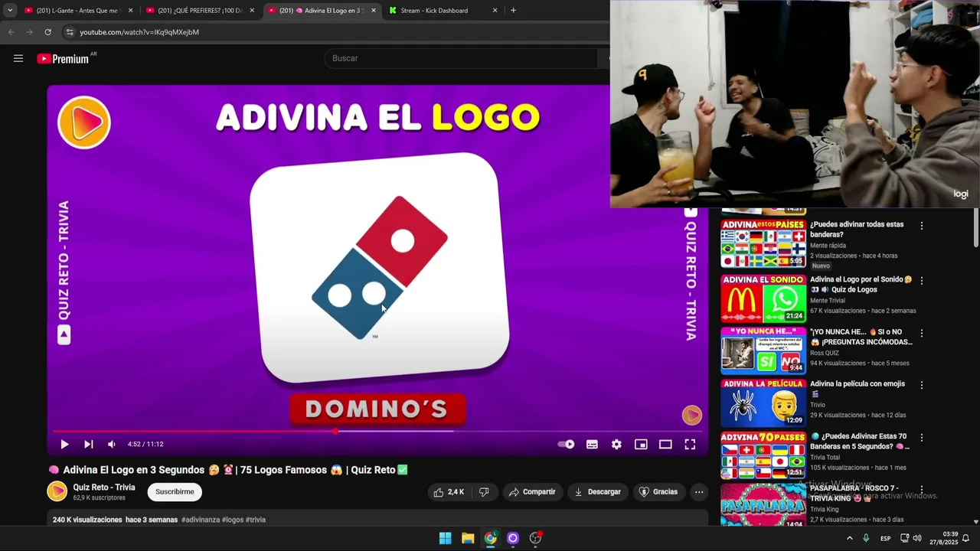980x551 pixels.
Task: Click the #adivinanza hashtag
Action: [x=201, y=520]
